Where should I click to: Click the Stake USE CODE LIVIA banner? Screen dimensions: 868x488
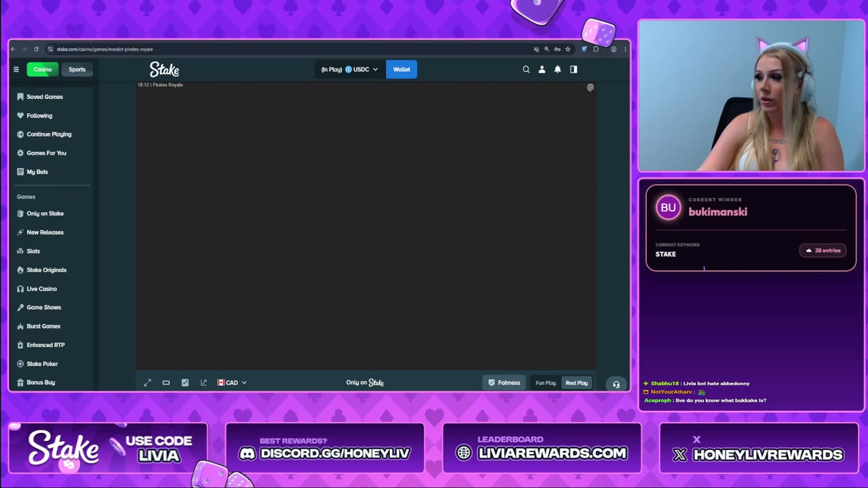click(x=108, y=448)
